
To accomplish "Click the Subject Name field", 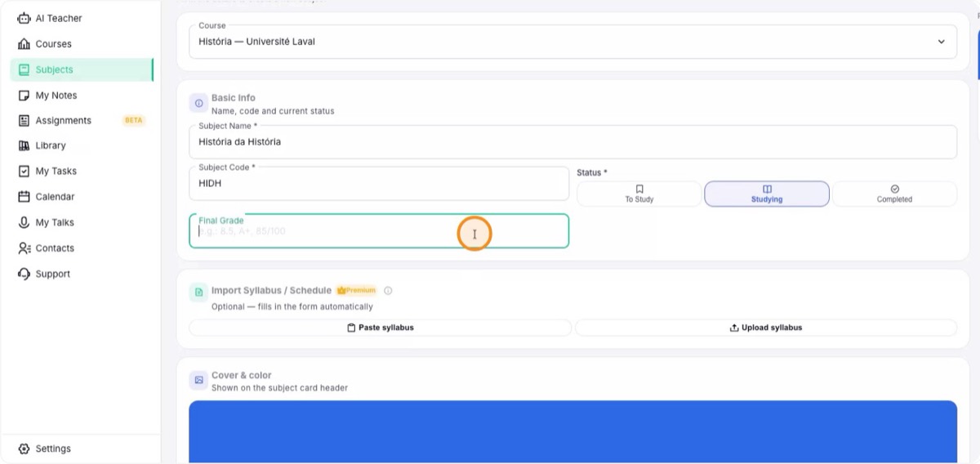I will click(572, 142).
